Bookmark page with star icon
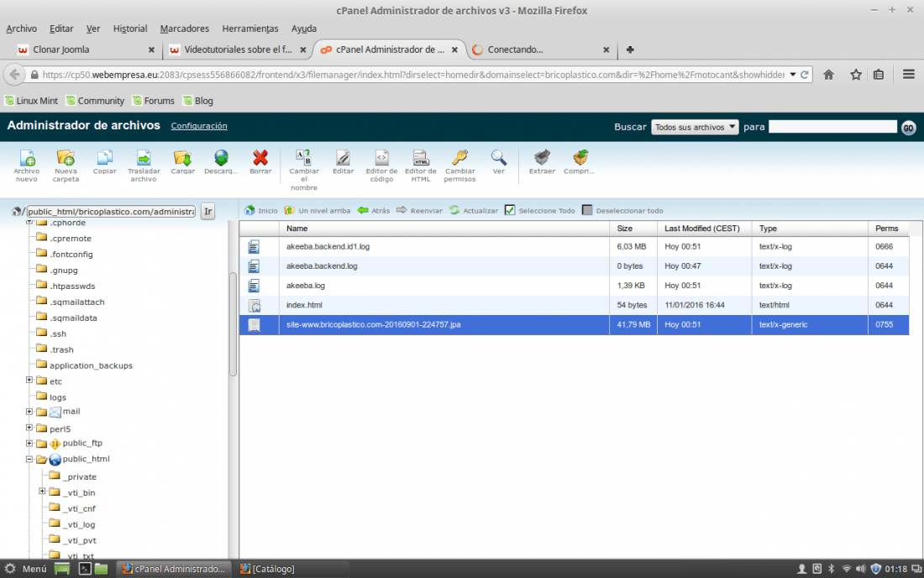 856,74
